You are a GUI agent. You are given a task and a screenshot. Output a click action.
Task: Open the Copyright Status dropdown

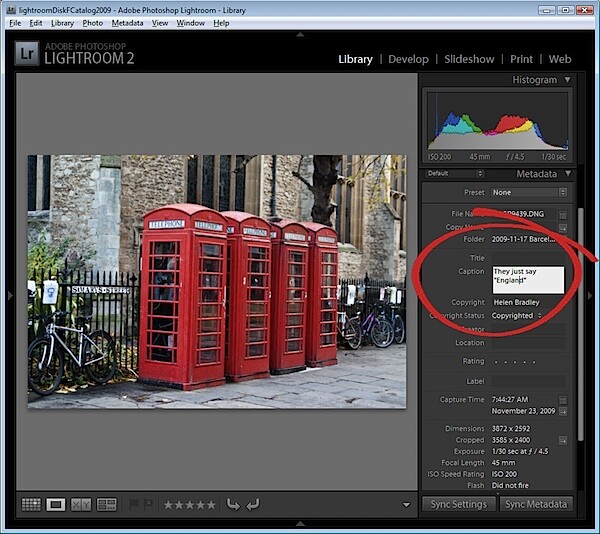(x=517, y=316)
